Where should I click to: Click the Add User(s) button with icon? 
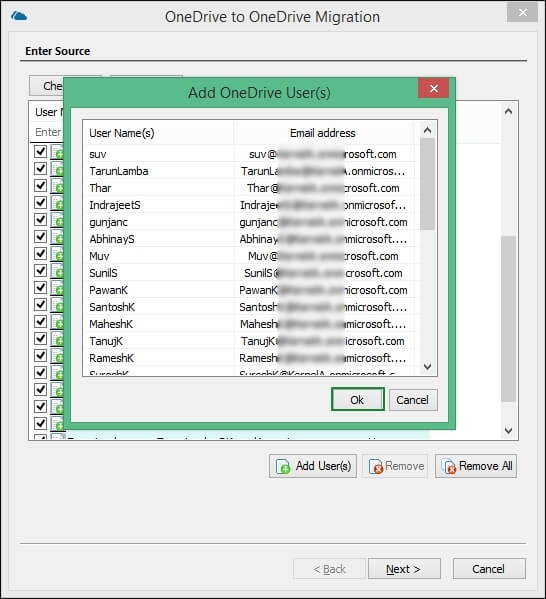click(313, 466)
